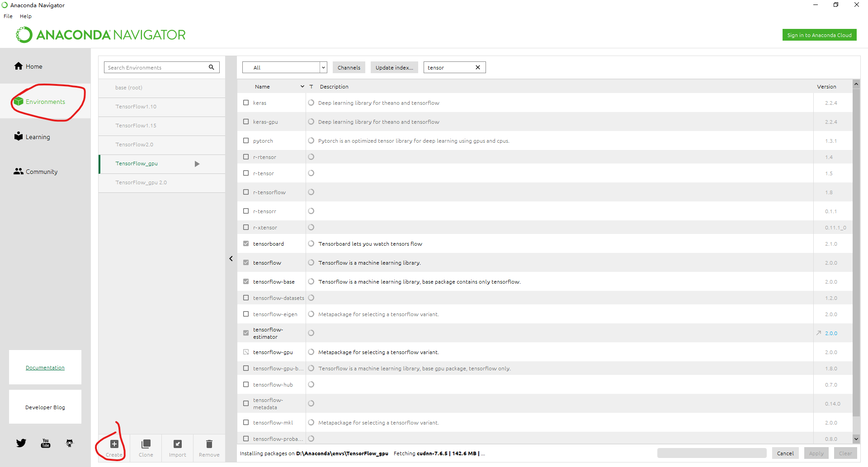Check the tensorflow-hub package checkbox
Screen dimensions: 868x467
click(x=246, y=384)
